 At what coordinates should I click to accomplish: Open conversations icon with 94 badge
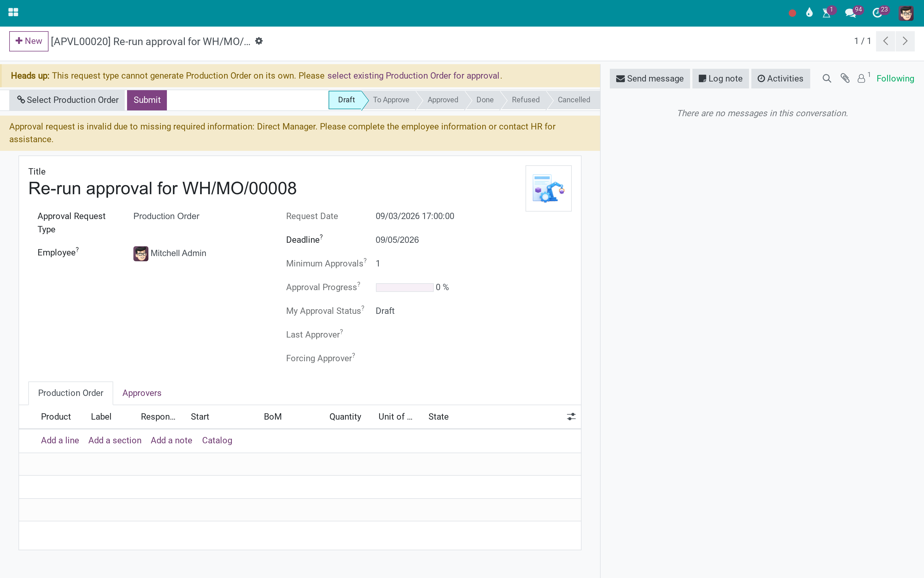pyautogui.click(x=850, y=13)
